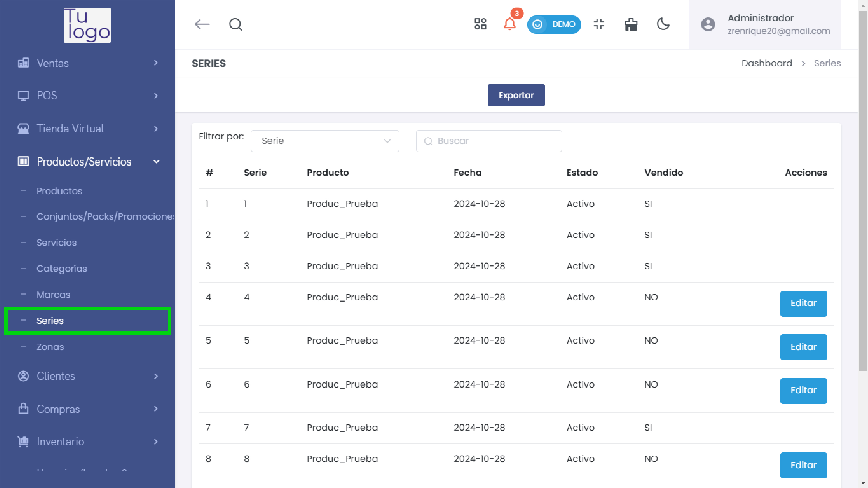Collapse the Productos/Servicios menu
Viewport: 868px width, 488px height.
click(x=87, y=162)
